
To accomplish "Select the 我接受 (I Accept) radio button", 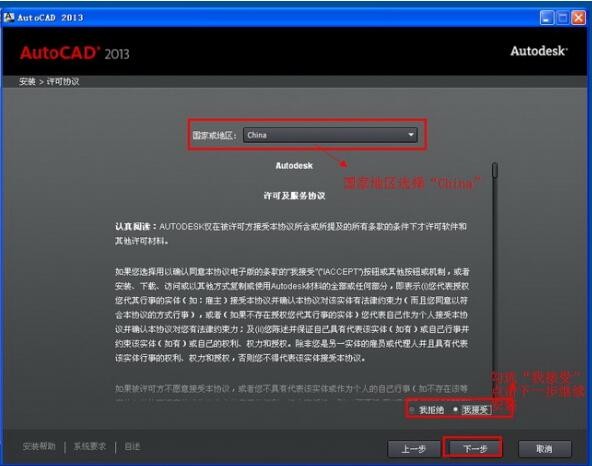I will pyautogui.click(x=455, y=409).
